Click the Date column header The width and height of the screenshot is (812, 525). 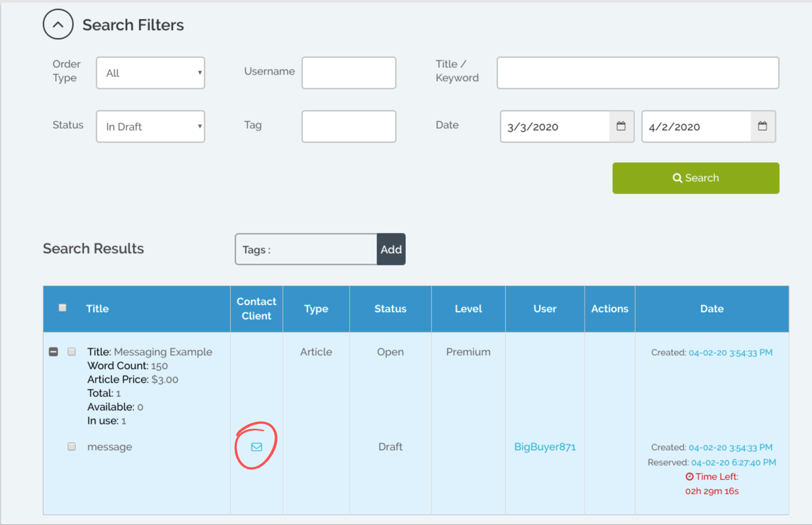pos(711,309)
